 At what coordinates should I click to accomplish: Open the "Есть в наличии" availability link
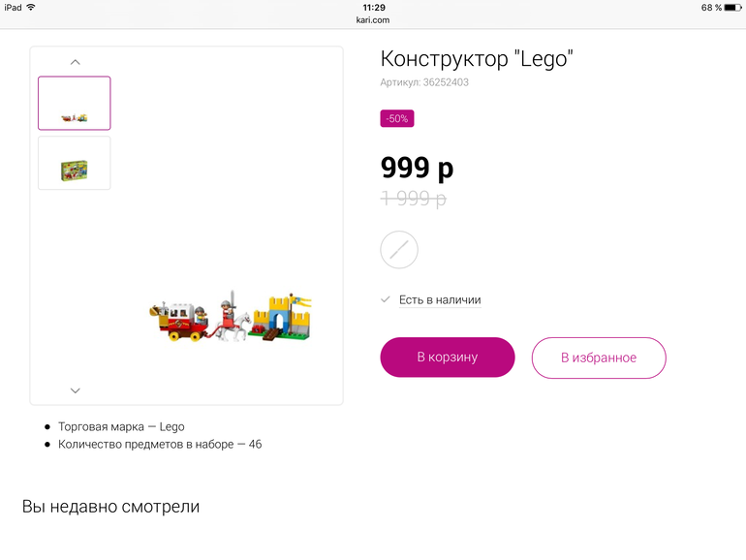coord(440,300)
